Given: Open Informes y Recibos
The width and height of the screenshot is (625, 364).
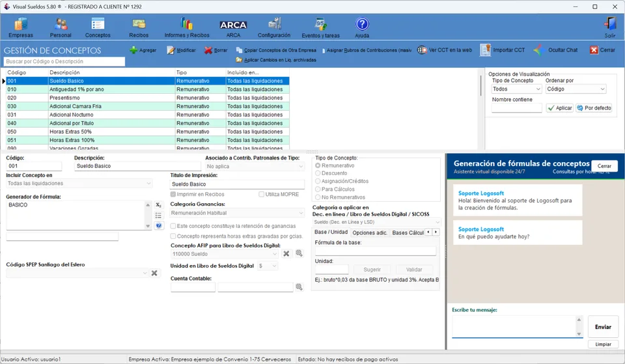Looking at the screenshot, I should 187,27.
